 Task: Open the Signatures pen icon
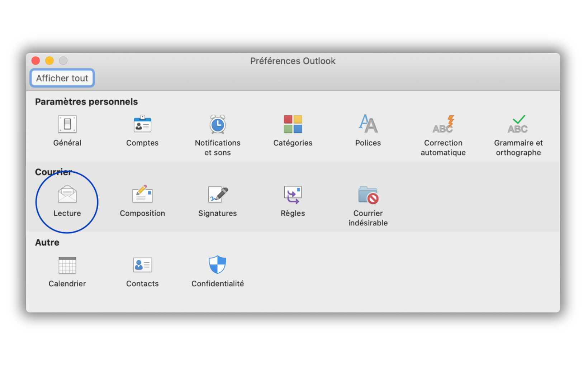218,194
